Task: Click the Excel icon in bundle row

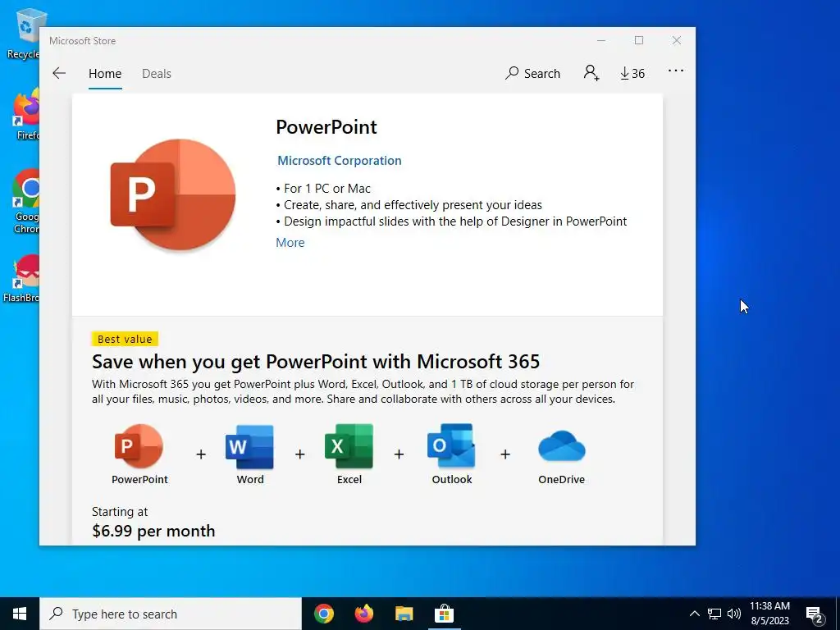Action: pos(349,446)
